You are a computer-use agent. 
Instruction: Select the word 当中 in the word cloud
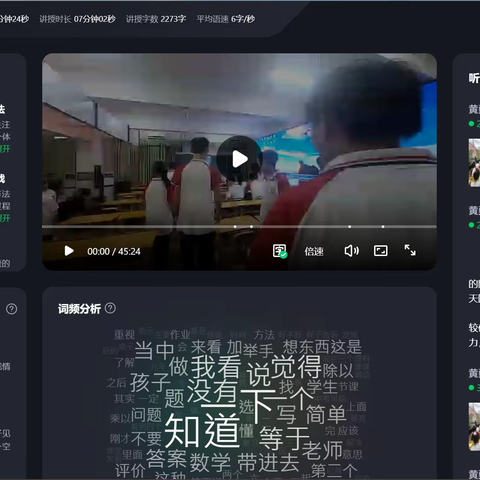[x=154, y=350]
